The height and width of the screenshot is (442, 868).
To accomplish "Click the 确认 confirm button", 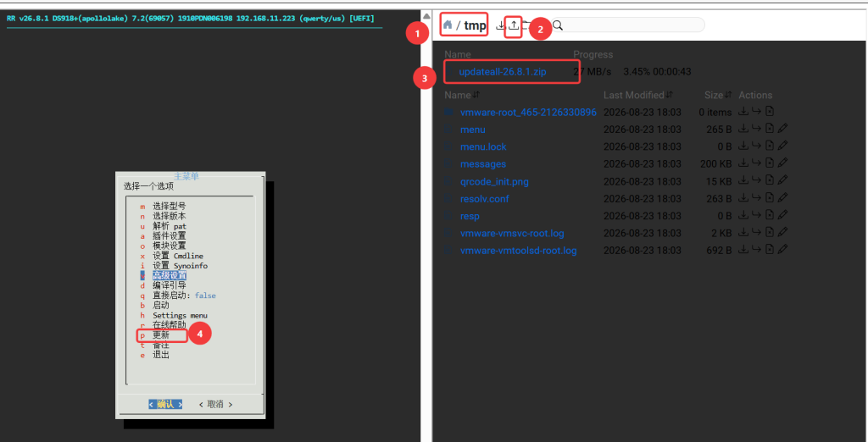I will pyautogui.click(x=165, y=405).
